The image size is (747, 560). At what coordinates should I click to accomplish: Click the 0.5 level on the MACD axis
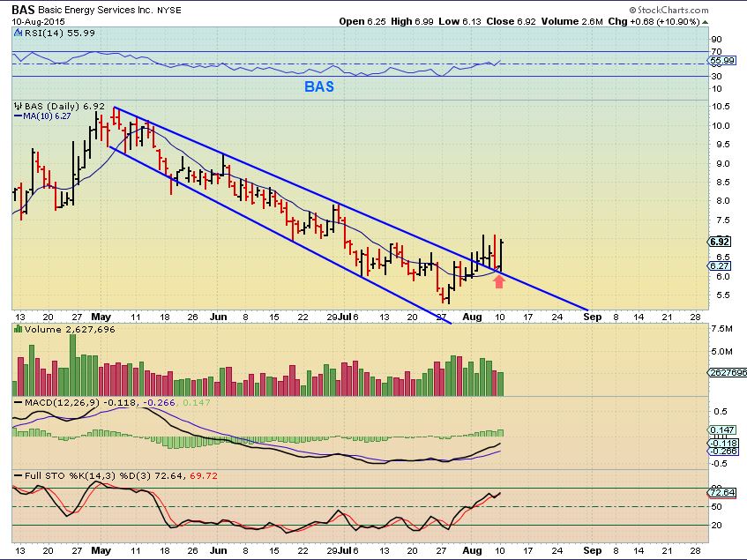coord(721,412)
